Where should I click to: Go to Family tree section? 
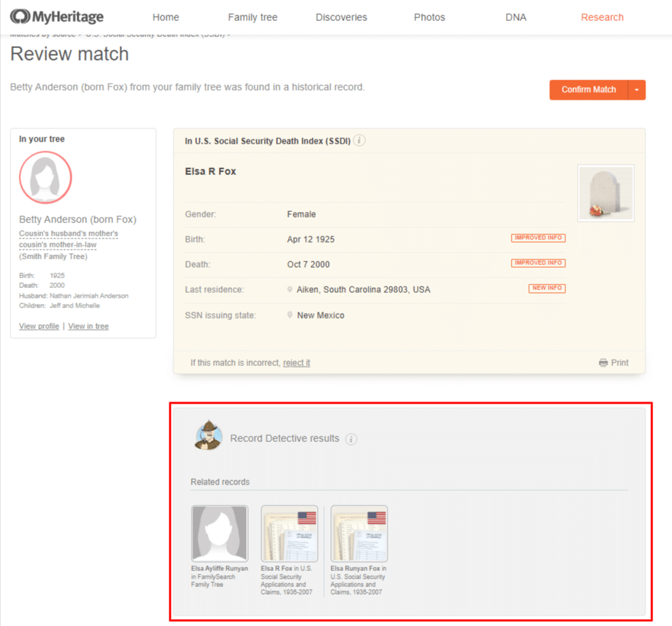tap(252, 17)
